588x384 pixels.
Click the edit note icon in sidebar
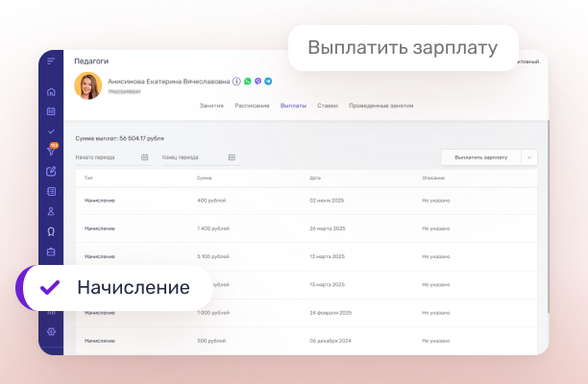tap(51, 172)
